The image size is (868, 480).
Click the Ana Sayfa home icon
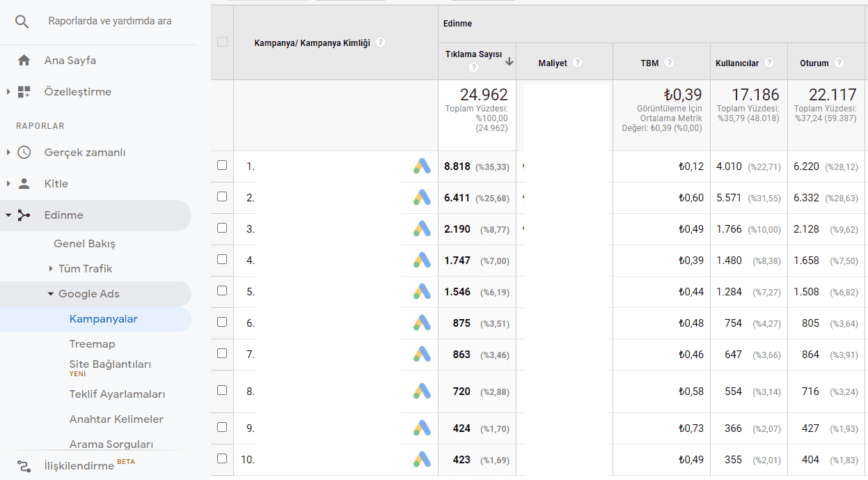[24, 61]
